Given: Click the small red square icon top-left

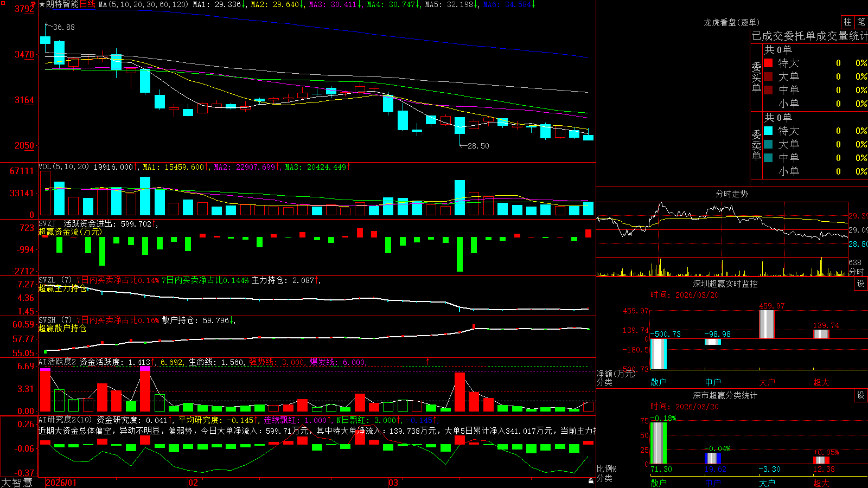Looking at the screenshot, I should tap(3, 3).
